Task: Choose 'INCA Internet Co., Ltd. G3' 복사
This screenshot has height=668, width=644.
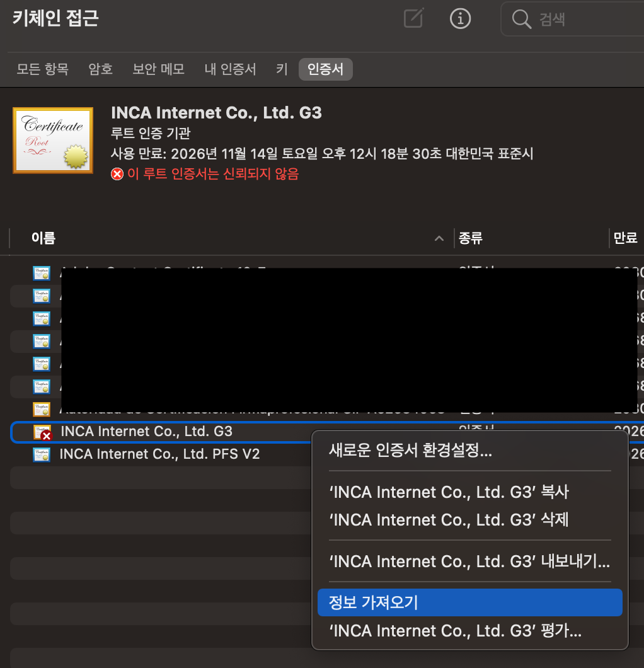Action: pos(470,492)
